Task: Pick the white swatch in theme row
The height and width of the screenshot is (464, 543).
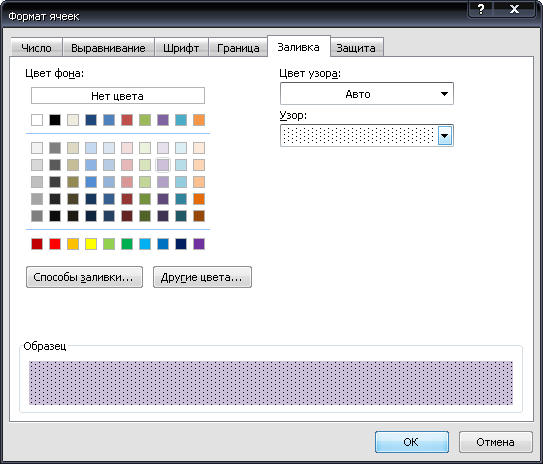Action: [37, 120]
